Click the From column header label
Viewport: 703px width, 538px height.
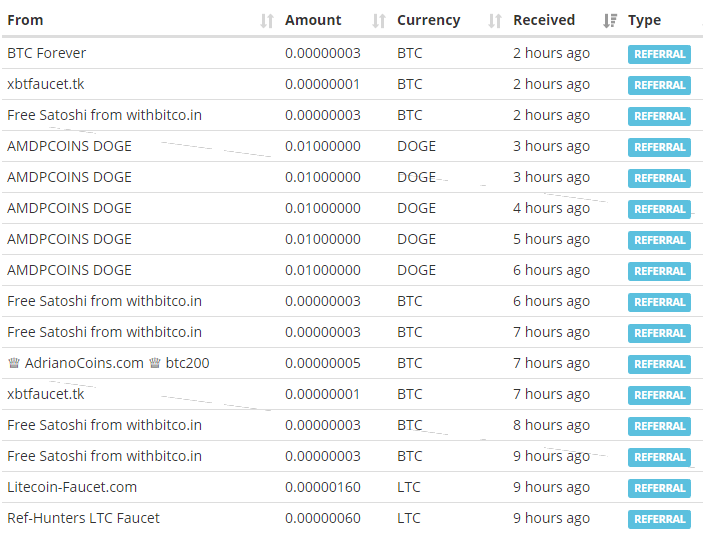(25, 20)
